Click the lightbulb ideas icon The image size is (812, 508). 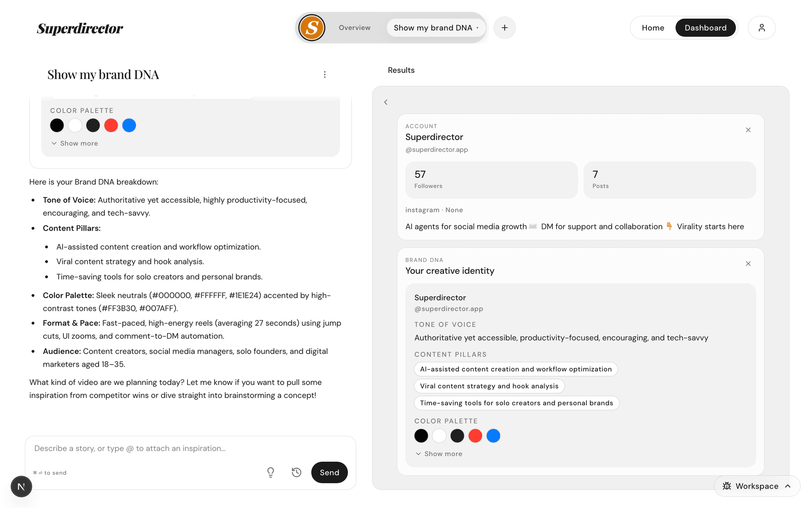pyautogui.click(x=270, y=472)
